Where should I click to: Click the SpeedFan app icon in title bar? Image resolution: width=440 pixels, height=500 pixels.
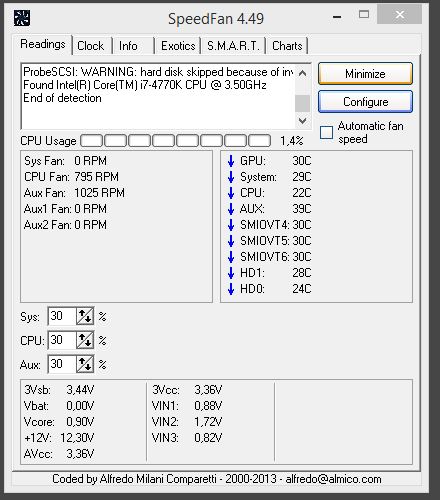pyautogui.click(x=22, y=18)
